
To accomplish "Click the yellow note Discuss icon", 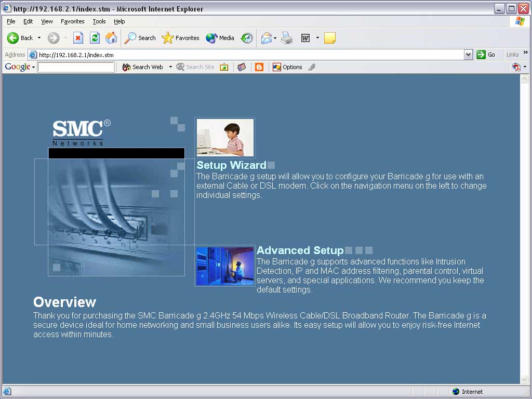I will [330, 38].
